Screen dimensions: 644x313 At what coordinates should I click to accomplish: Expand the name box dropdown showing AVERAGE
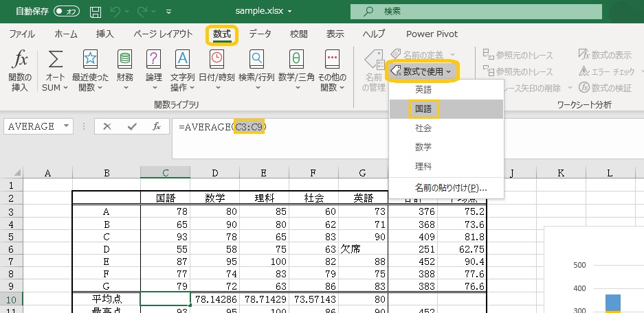[x=67, y=126]
